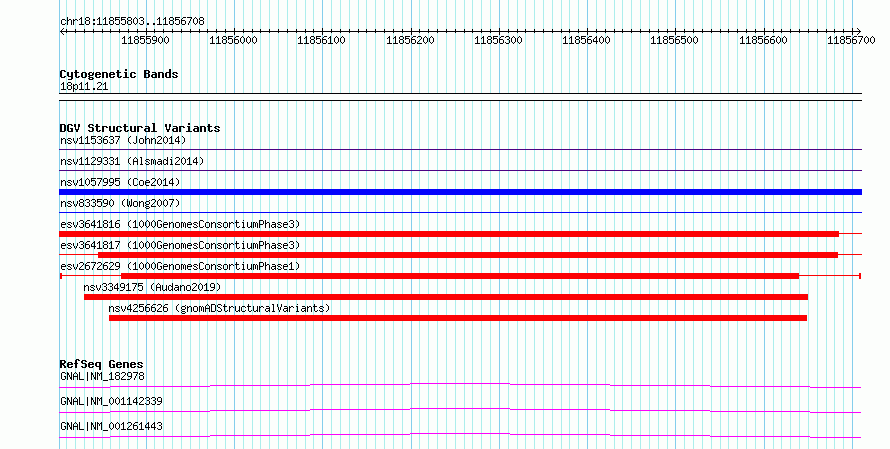
Task: Click the red esv2672629 variant bar
Action: point(460,276)
